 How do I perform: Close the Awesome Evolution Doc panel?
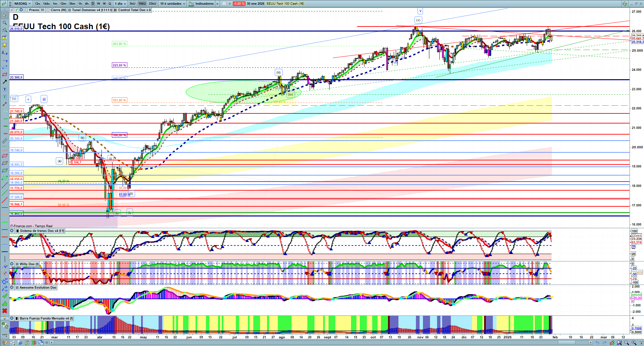click(x=12, y=288)
